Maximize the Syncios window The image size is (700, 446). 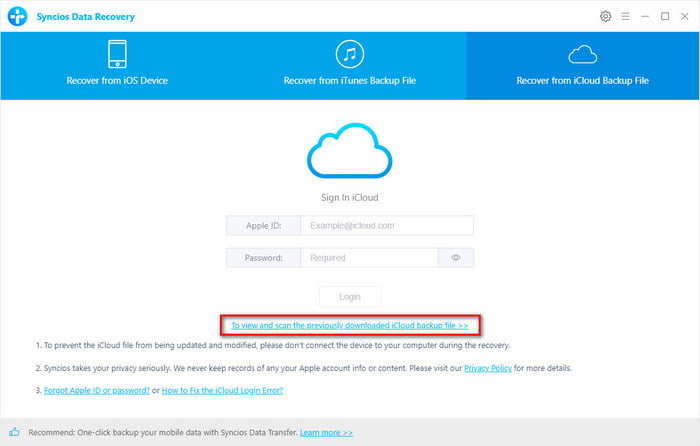[x=665, y=17]
